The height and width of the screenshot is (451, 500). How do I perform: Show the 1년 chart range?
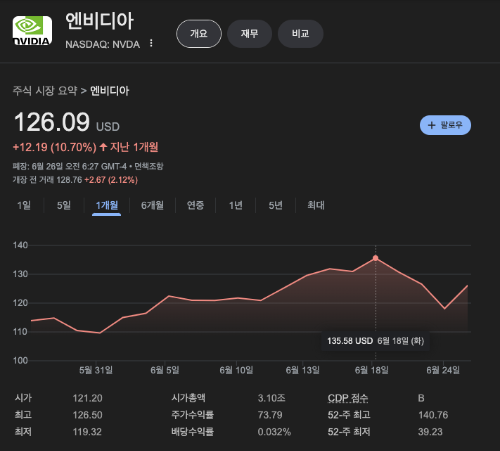[236, 205]
